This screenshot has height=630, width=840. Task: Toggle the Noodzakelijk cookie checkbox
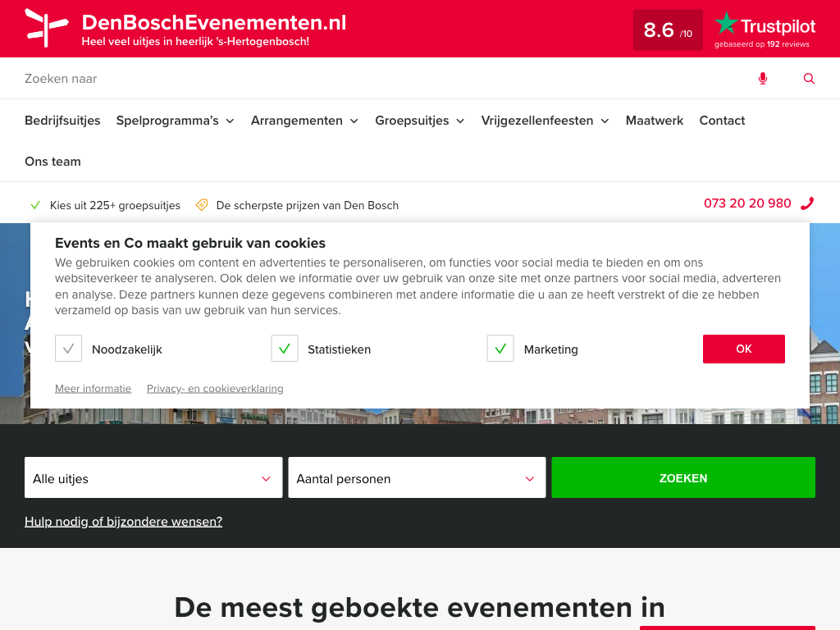(69, 349)
